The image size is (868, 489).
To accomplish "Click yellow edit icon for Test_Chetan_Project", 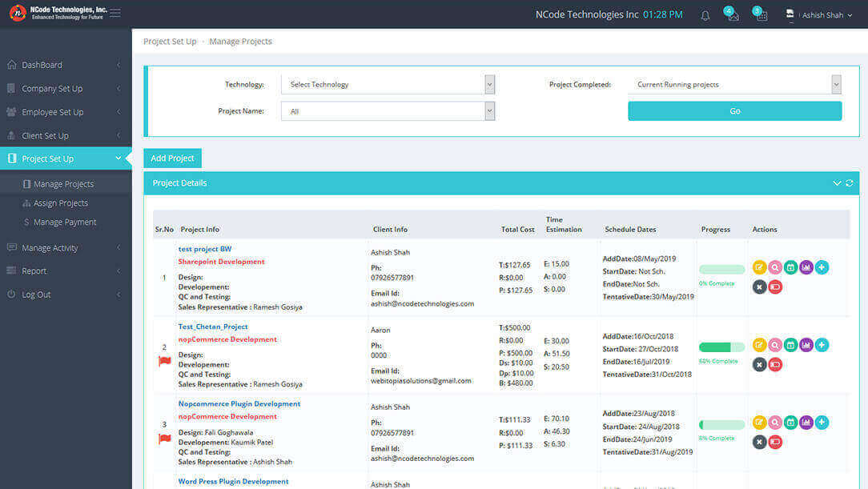I will coord(759,345).
